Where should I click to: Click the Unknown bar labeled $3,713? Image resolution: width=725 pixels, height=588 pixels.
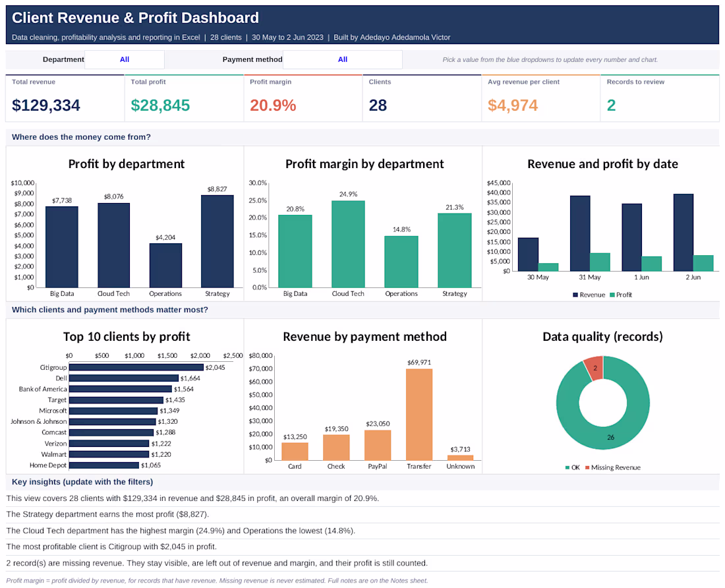tap(461, 458)
